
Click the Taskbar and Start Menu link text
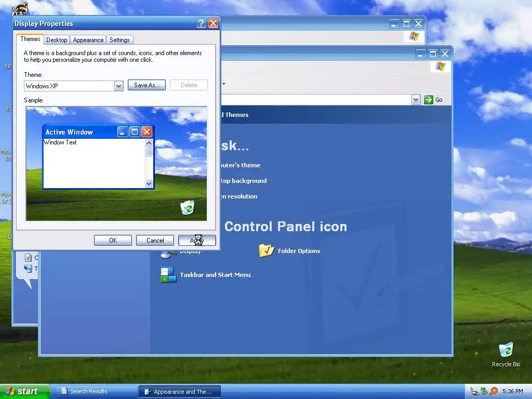215,275
